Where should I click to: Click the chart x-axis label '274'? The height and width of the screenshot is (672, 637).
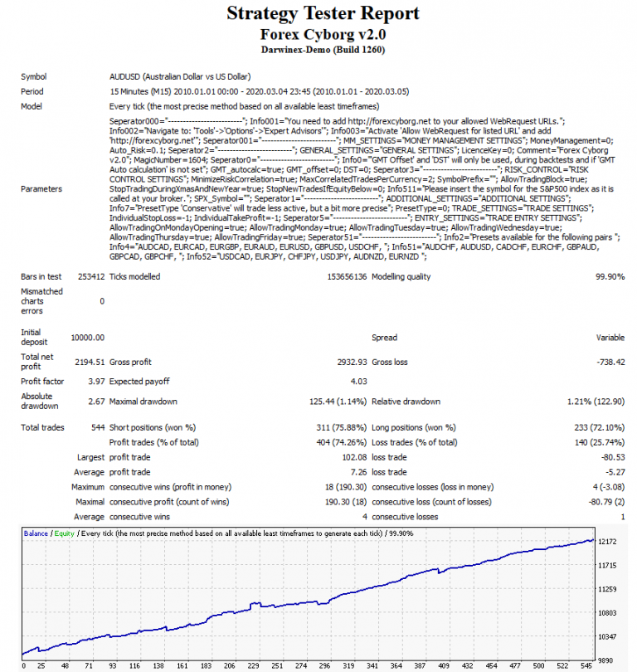[x=301, y=666]
